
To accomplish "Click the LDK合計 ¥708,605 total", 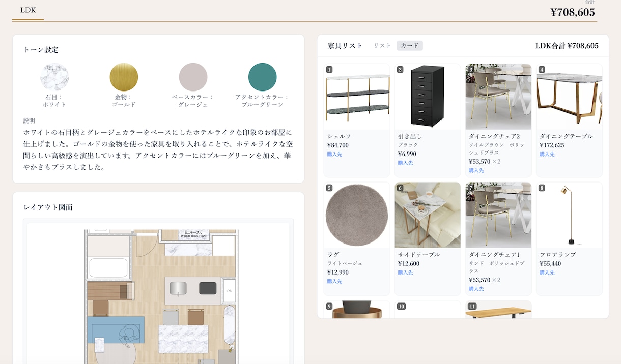I will (567, 46).
